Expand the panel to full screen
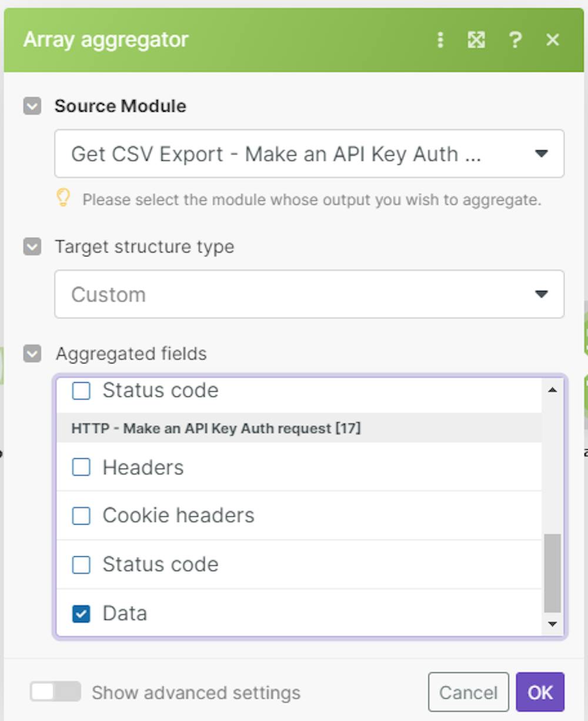Image resolution: width=588 pixels, height=721 pixels. click(476, 40)
